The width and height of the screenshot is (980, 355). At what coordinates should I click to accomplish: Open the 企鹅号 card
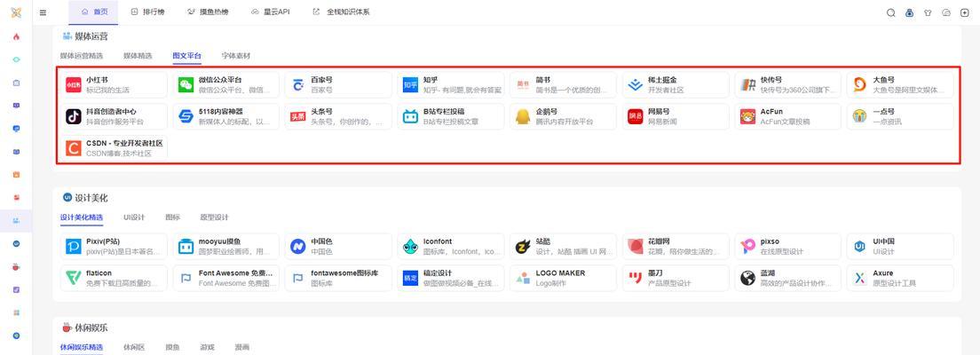click(x=563, y=116)
